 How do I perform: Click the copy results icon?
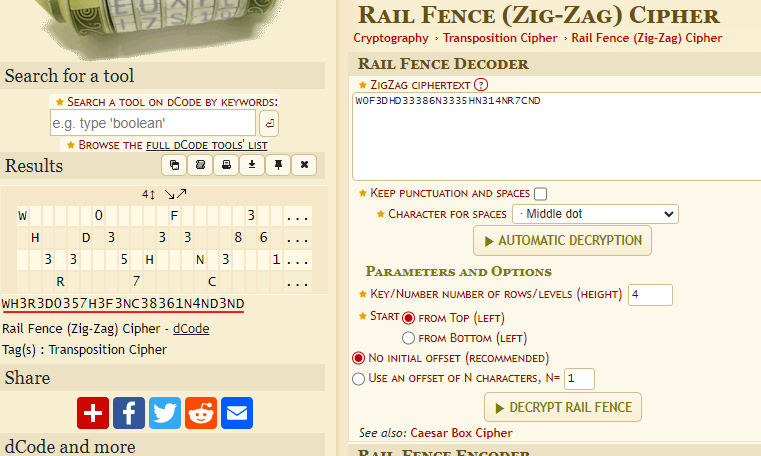[174, 165]
